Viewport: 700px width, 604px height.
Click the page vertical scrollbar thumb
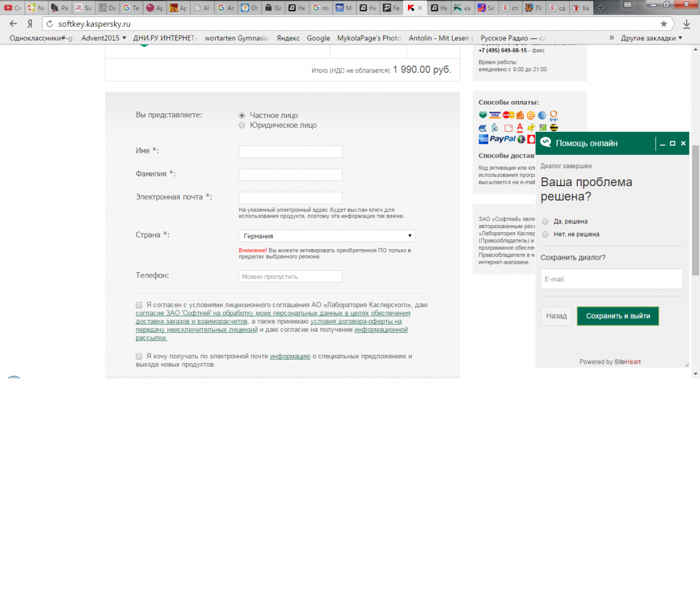click(x=695, y=210)
